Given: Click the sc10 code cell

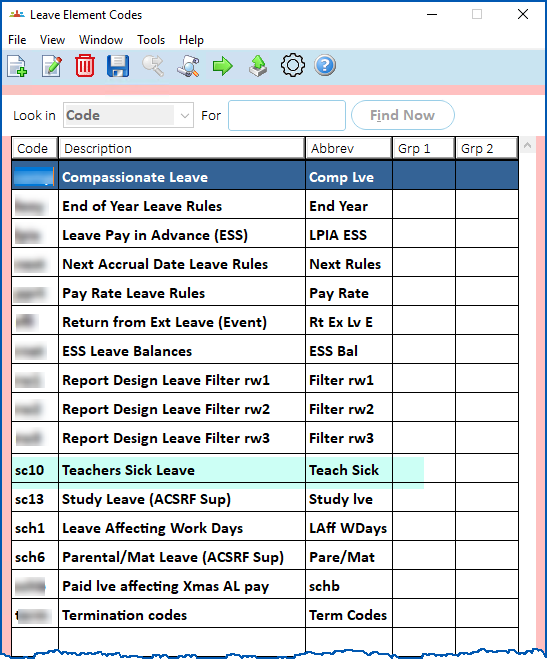Looking at the screenshot, I should click(x=35, y=469).
